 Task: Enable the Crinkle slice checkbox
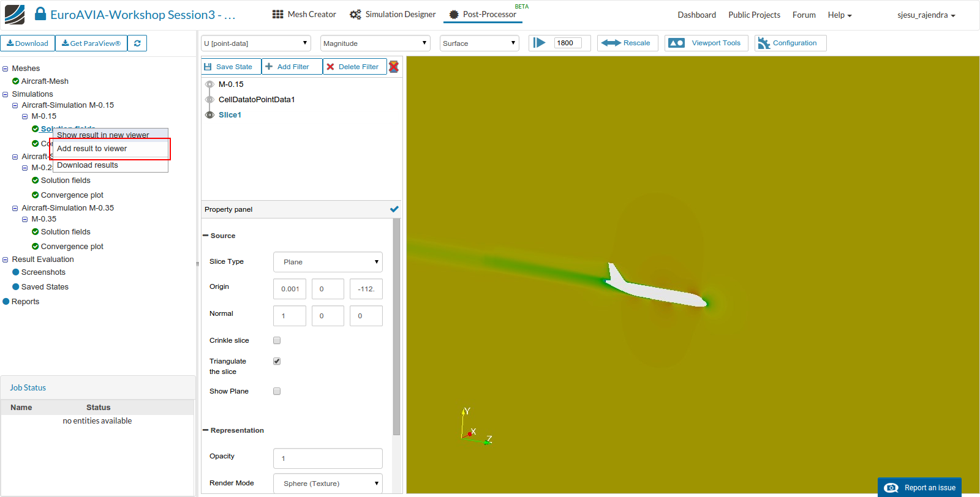click(x=277, y=340)
